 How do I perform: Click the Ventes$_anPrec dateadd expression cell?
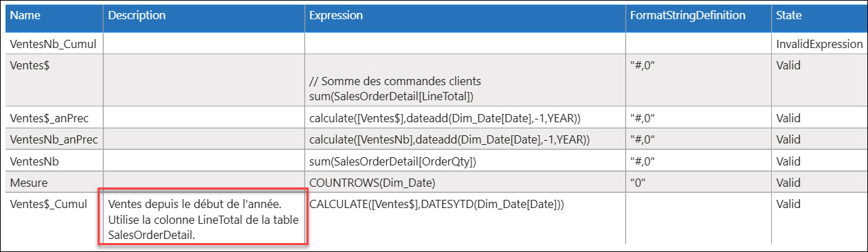coord(465,118)
